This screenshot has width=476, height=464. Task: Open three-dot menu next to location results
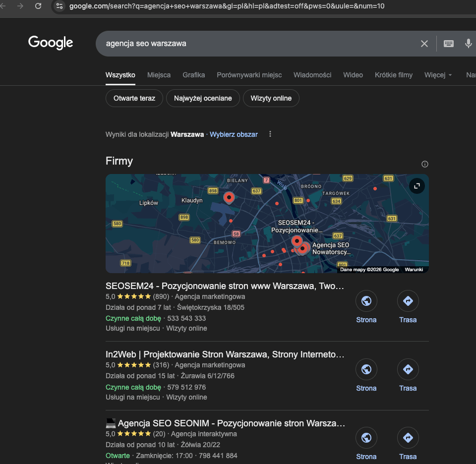tap(270, 134)
